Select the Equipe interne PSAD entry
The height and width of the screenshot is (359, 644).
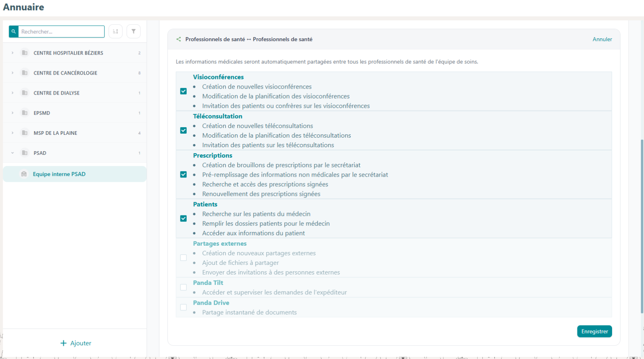75,174
